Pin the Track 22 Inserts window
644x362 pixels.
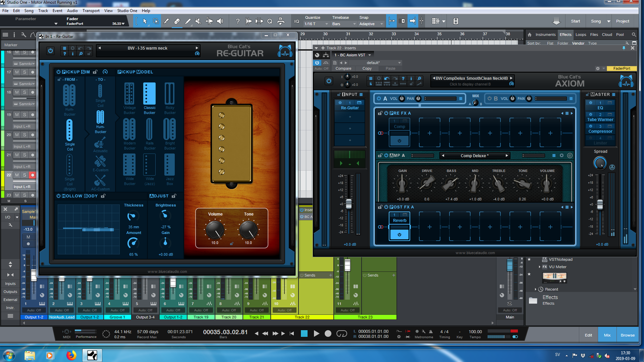(x=624, y=48)
